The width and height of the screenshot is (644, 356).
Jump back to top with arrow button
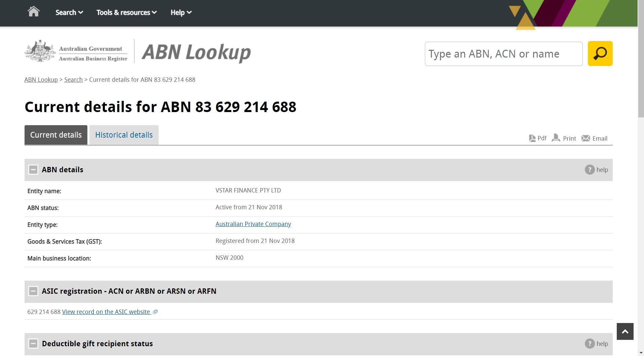[625, 331]
